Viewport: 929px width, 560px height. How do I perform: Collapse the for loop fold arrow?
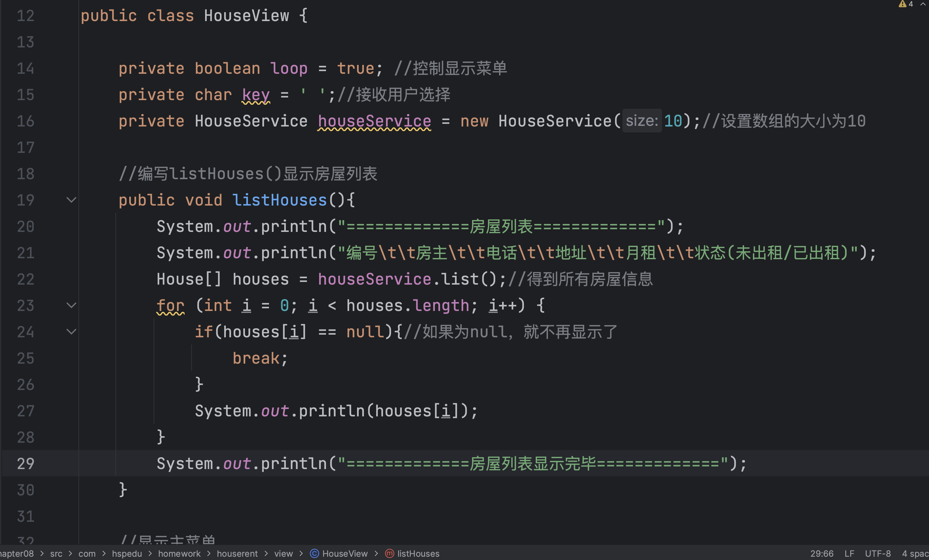[71, 305]
